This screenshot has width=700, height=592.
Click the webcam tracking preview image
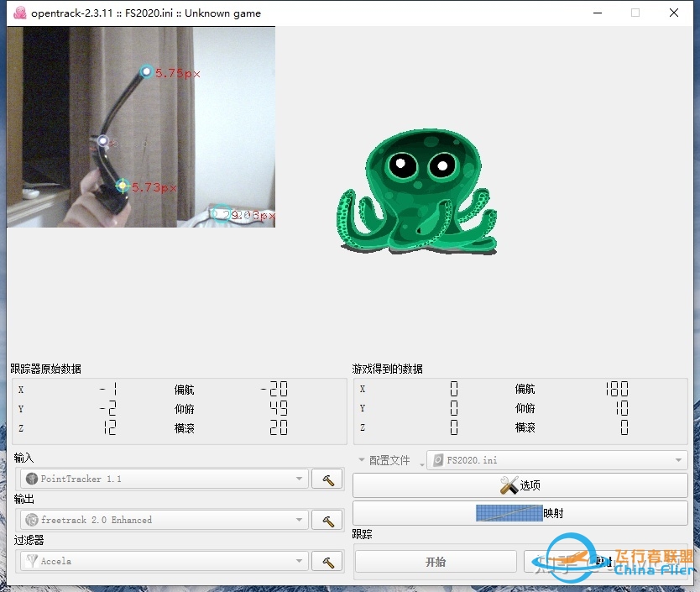pyautogui.click(x=141, y=127)
